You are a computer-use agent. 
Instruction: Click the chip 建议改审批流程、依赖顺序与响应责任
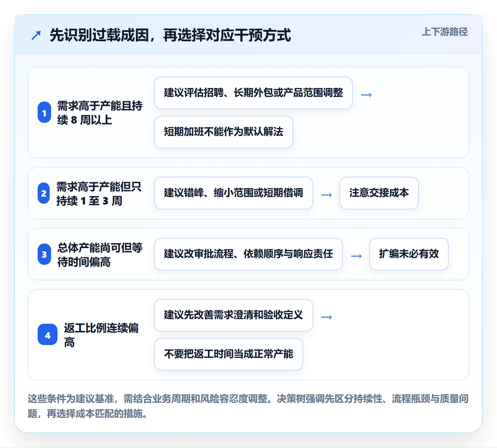pyautogui.click(x=248, y=254)
